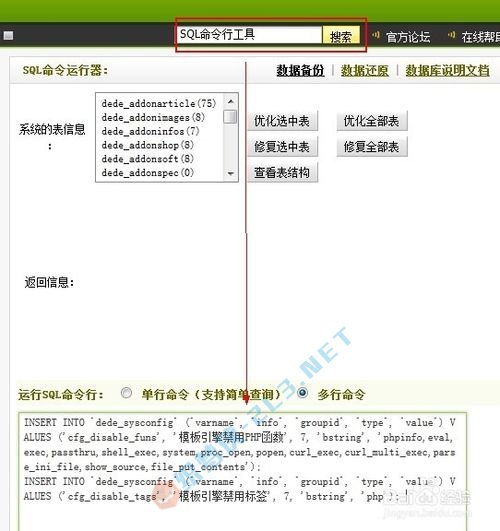Click the signal icon beside 在线帮助
Viewport: 500px width, 531px height.
451,35
